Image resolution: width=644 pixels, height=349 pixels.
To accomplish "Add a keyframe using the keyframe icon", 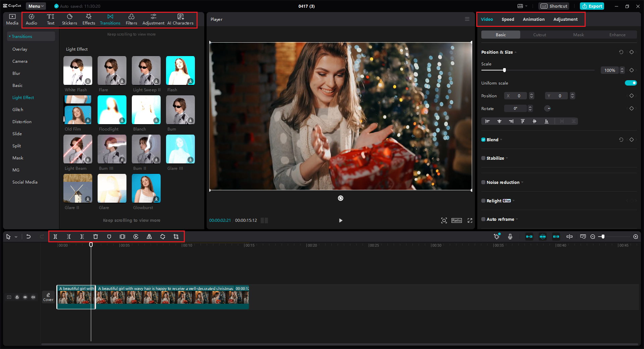I will coord(497,237).
